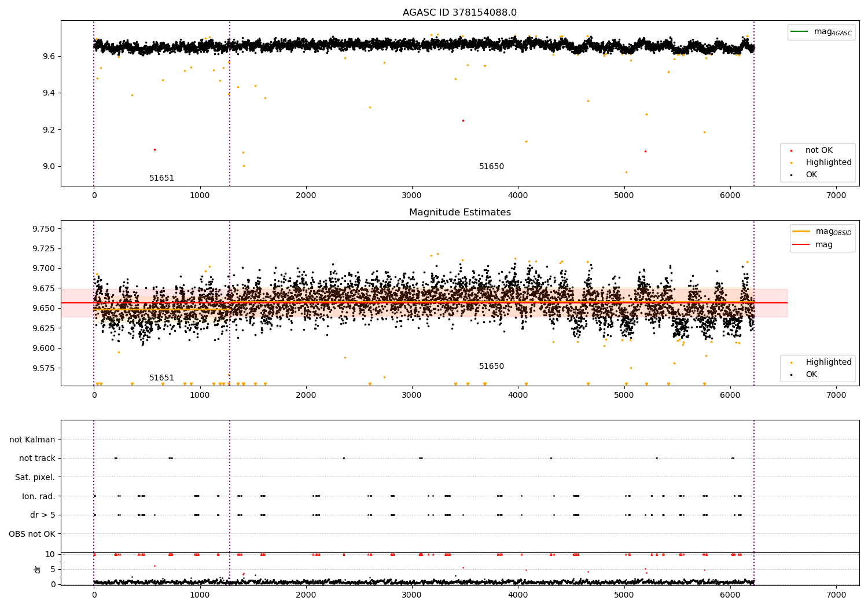Click the "9.750" y-axis tick label
The height and width of the screenshot is (608, 868).
[x=43, y=229]
